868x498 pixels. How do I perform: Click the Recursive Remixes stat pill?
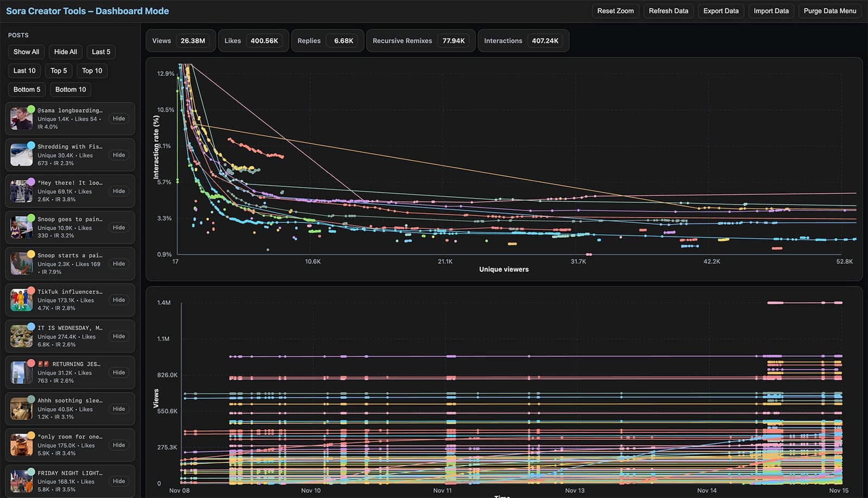(x=420, y=40)
